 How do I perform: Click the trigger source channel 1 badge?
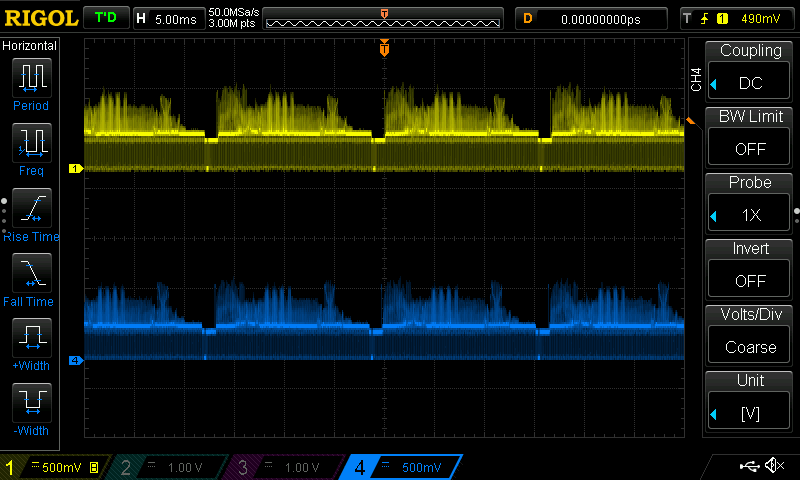pyautogui.click(x=722, y=19)
